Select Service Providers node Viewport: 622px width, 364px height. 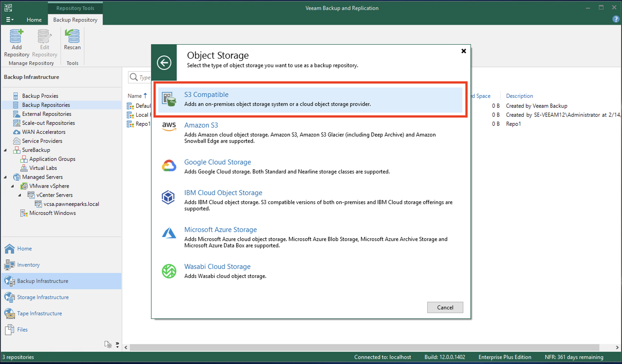(42, 141)
